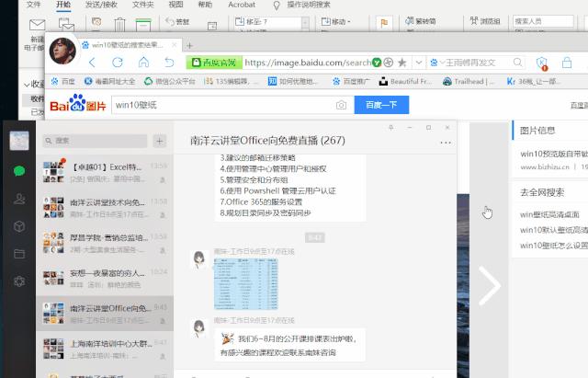Open the three-dots chat info menu in WeChat
The image size is (588, 378).
[445, 143]
